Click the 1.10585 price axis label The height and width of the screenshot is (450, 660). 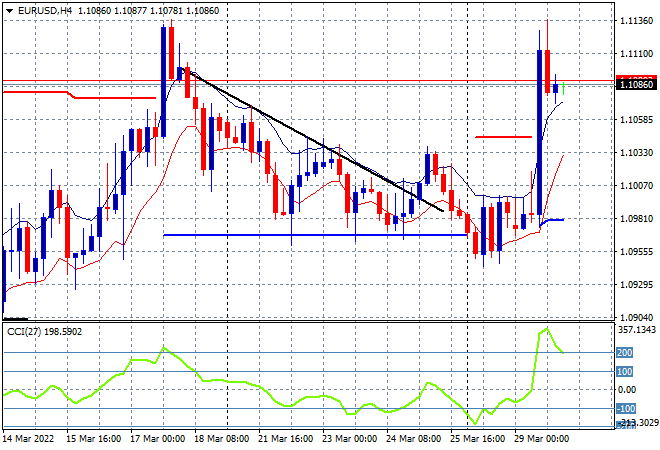coord(637,120)
